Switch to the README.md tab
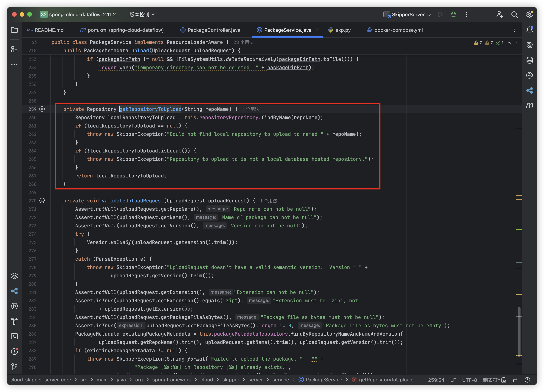This screenshot has width=544, height=392. coord(46,30)
